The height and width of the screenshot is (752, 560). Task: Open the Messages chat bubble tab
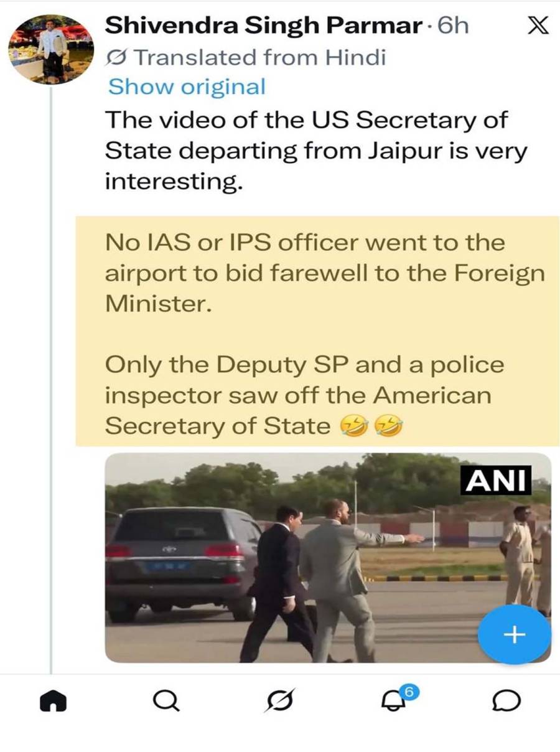click(506, 702)
